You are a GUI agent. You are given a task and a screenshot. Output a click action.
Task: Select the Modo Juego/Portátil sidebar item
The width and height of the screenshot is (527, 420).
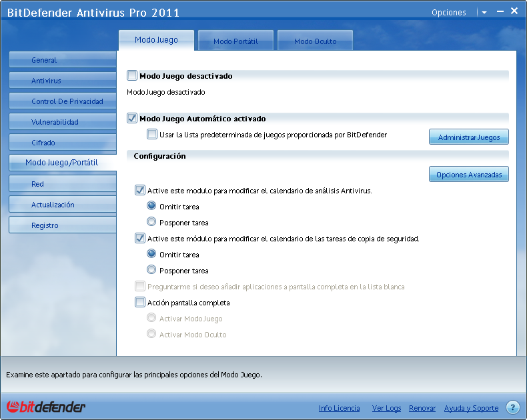(x=63, y=163)
